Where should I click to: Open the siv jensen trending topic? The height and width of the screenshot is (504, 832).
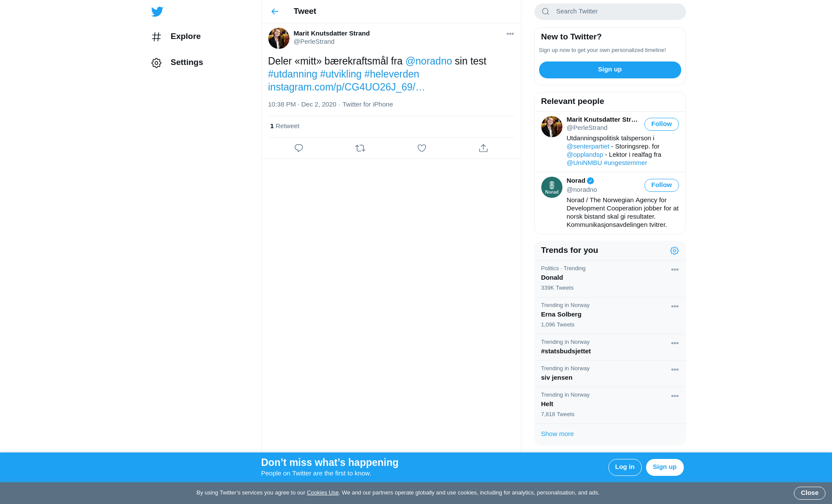point(610,374)
